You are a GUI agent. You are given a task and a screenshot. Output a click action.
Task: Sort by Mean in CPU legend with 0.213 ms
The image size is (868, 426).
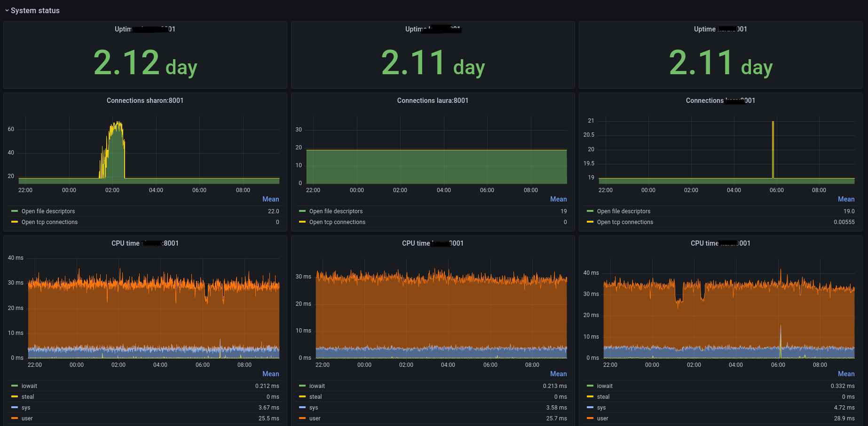click(x=559, y=374)
